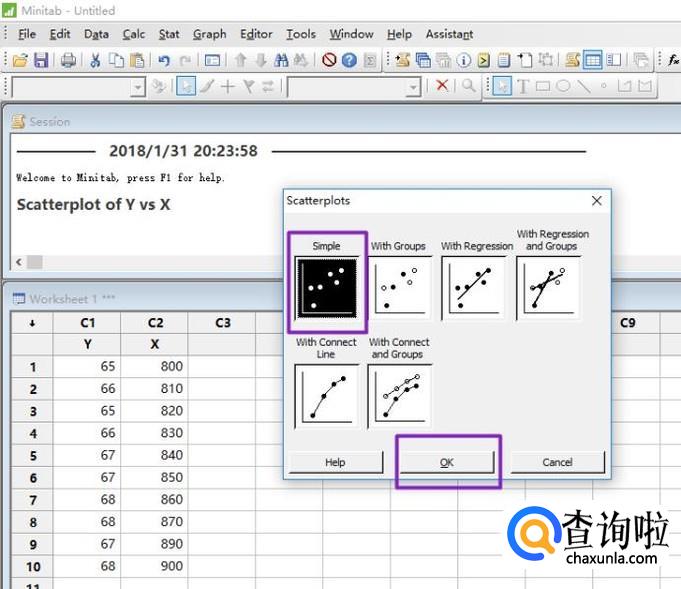Select the Simple scatterplot thumbnail
The width and height of the screenshot is (681, 589).
pyautogui.click(x=327, y=288)
